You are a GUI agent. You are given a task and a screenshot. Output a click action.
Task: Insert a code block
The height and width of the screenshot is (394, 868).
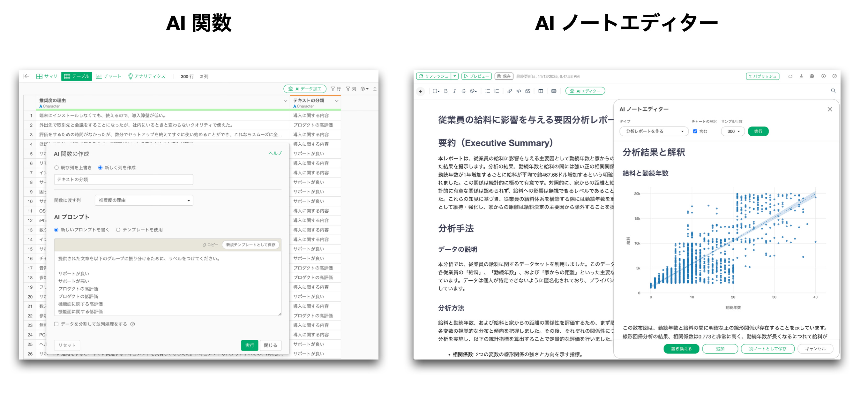[x=518, y=91]
